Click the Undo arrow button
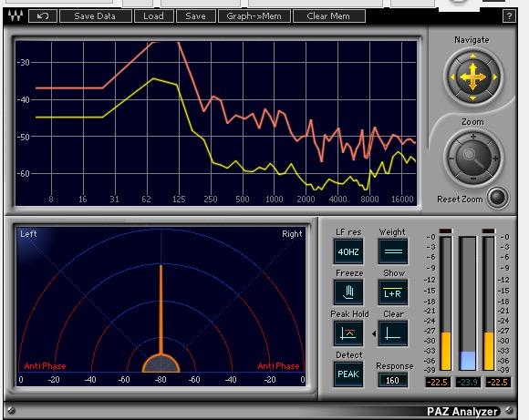This screenshot has width=529, height=420. [43, 16]
